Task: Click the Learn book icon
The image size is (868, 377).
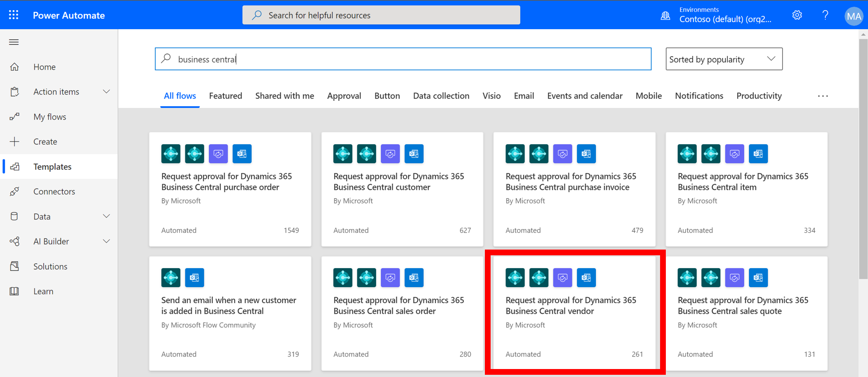Action: coord(15,291)
